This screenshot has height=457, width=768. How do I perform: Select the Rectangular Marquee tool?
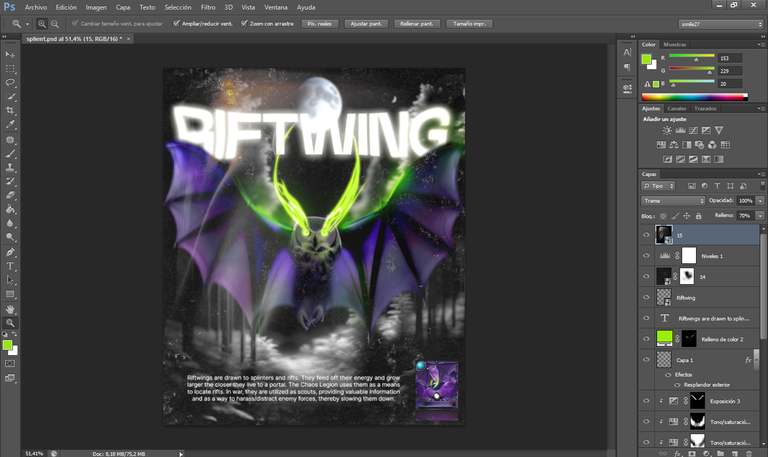(10, 69)
